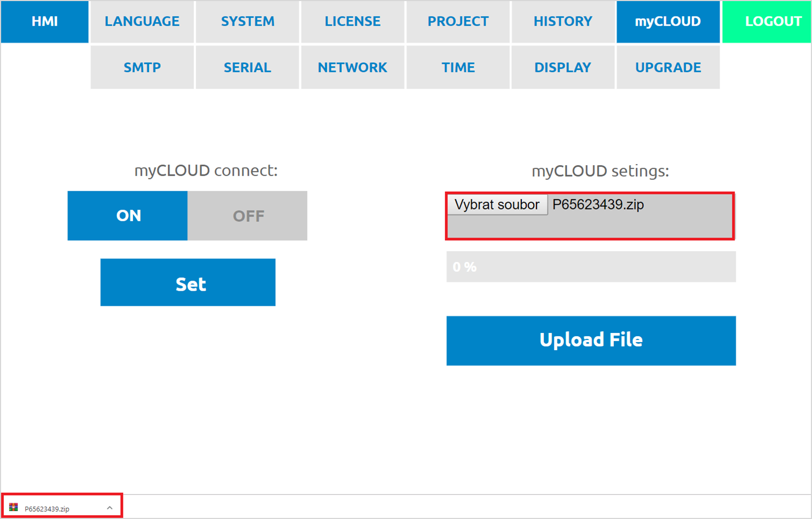Open the LANGUAGE settings tab
812x519 pixels.
pos(142,21)
